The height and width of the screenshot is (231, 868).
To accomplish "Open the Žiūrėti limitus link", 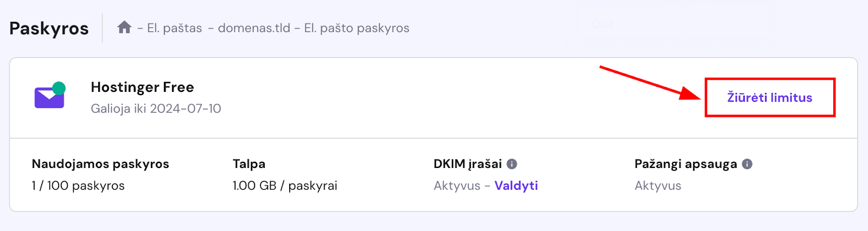I will [x=769, y=98].
